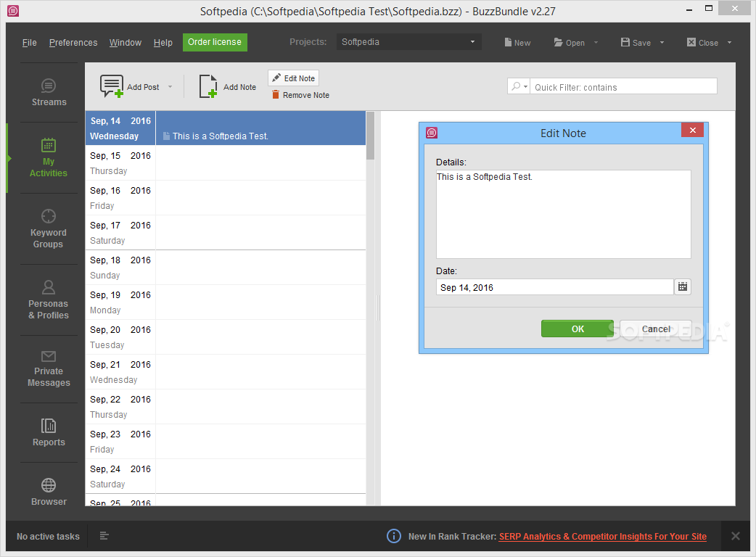
Task: Click the Details text area
Action: tap(563, 214)
